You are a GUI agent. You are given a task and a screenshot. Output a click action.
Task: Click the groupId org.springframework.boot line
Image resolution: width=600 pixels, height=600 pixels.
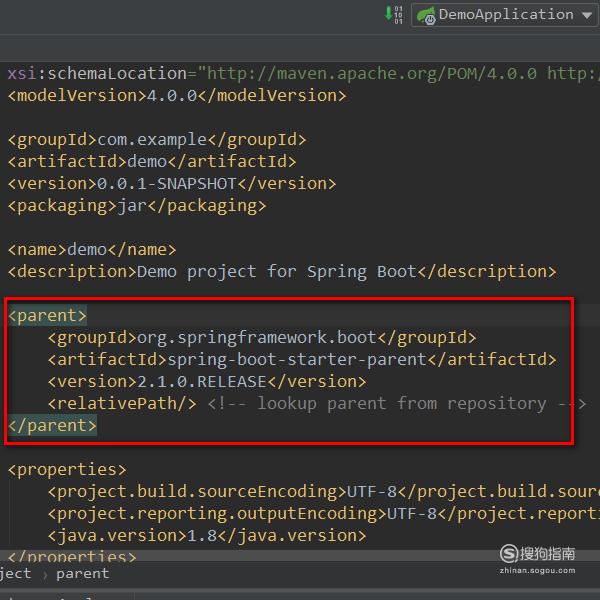click(x=262, y=338)
